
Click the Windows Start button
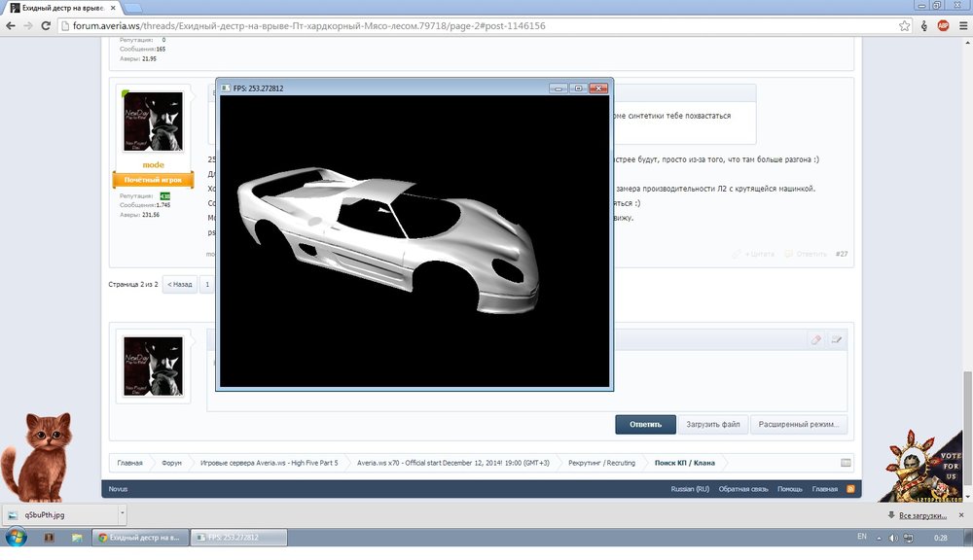[x=16, y=537]
